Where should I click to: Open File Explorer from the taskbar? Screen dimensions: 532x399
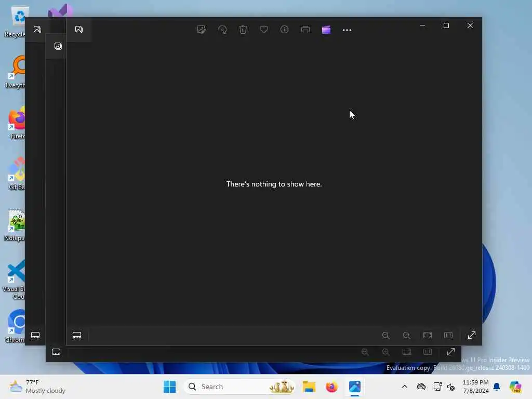(x=309, y=387)
